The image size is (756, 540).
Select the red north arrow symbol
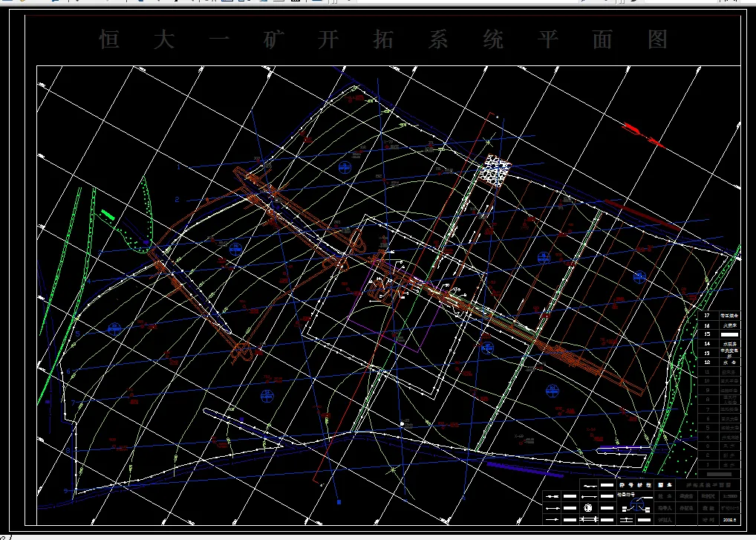[642, 134]
